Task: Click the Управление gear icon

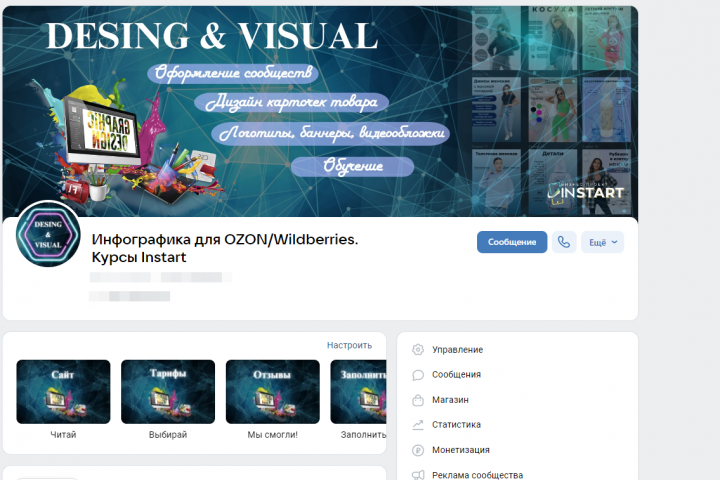Action: tap(418, 350)
